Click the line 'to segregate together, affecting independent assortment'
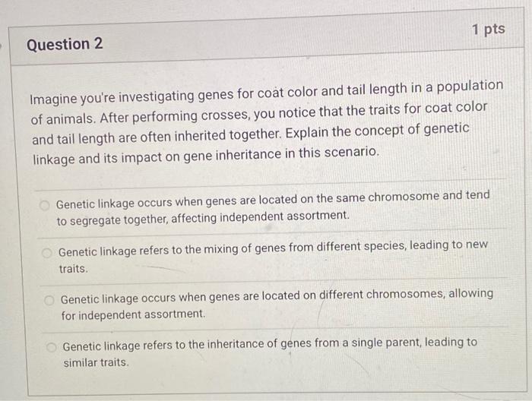Viewport: 532px width, 401px height. tap(203, 218)
